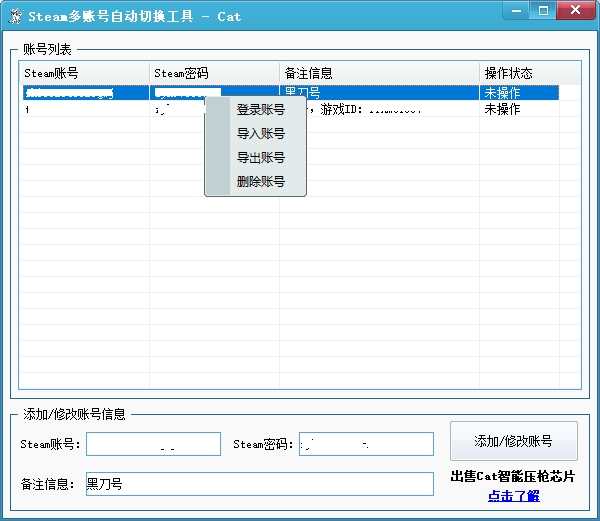Click the 添加/修改账号 button
Screen dimensions: 600x521
[514, 441]
